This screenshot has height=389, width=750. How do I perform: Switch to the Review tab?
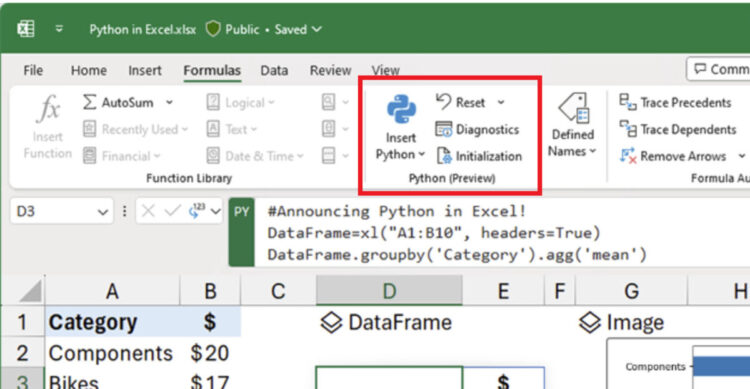pyautogui.click(x=330, y=70)
